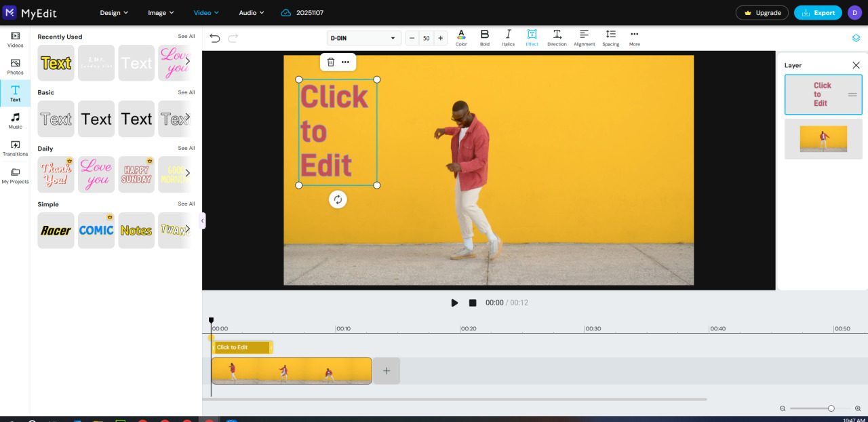Switch to the Photos panel
Image resolution: width=868 pixels, height=422 pixels.
click(15, 67)
